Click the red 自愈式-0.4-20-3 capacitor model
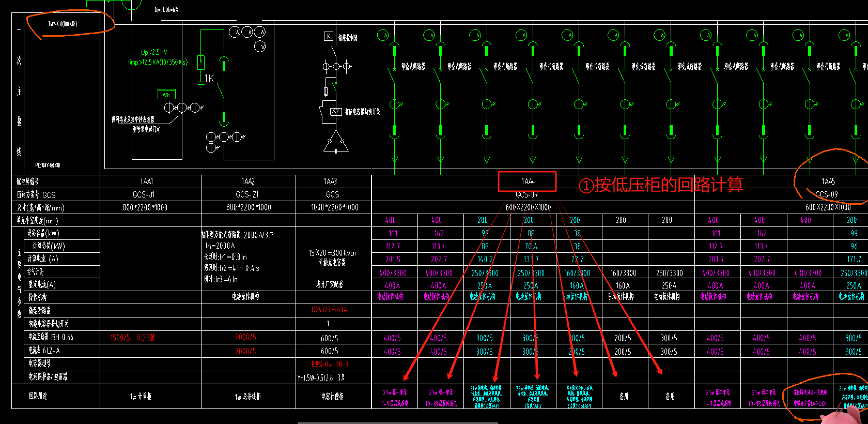The width and height of the screenshot is (868, 424). 330,364
